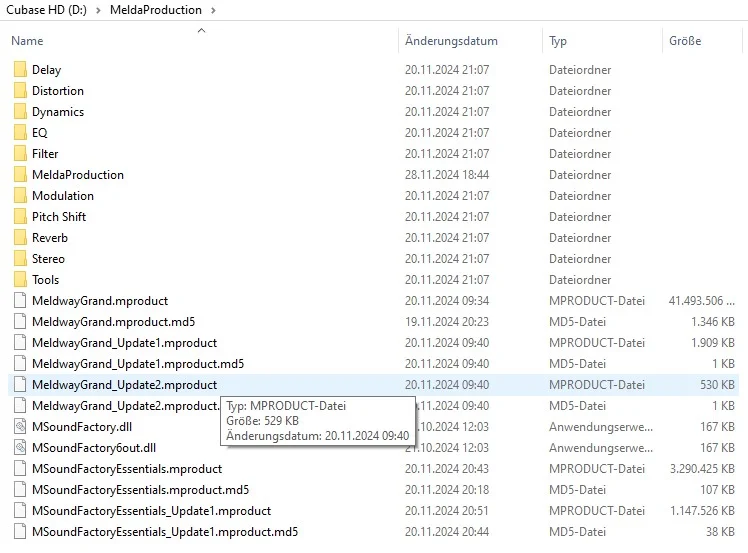Select file name MeldwayGrand_Update1.mproduct.md5

138,364
